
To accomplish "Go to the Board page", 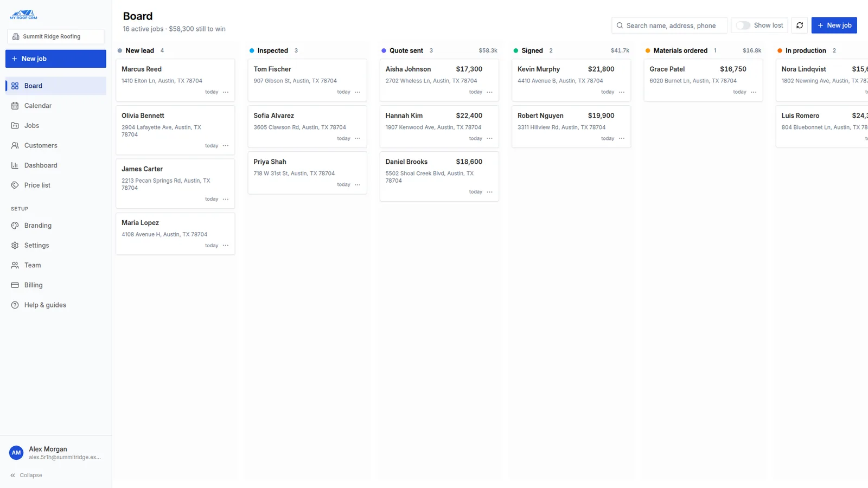I will point(56,86).
